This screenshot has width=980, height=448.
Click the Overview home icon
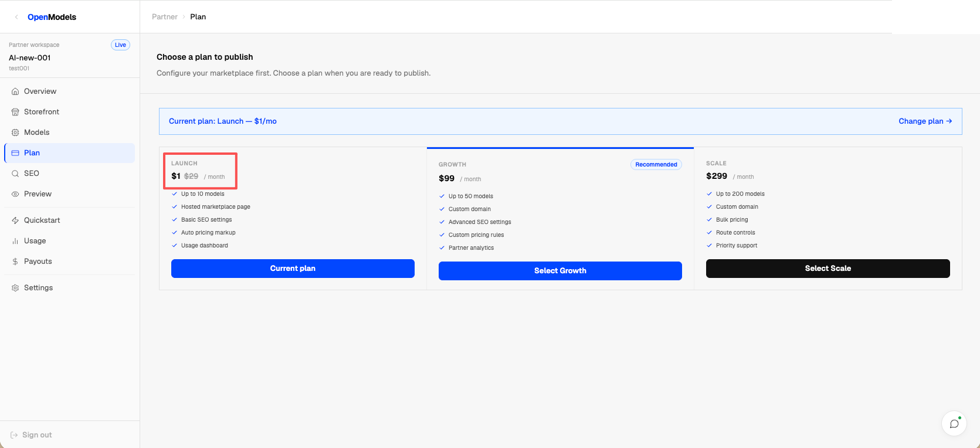click(15, 91)
